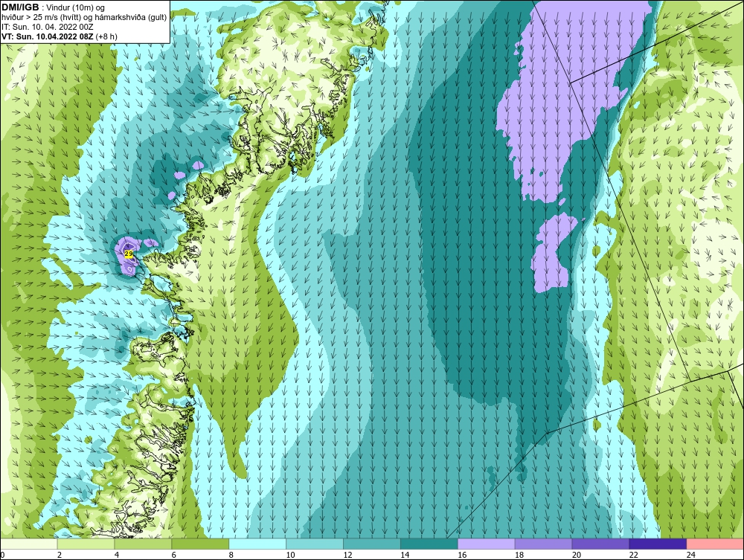Viewport: 744px width, 560px height.
Task: Click the pink swatch above 24 m/s
Action: (x=715, y=544)
